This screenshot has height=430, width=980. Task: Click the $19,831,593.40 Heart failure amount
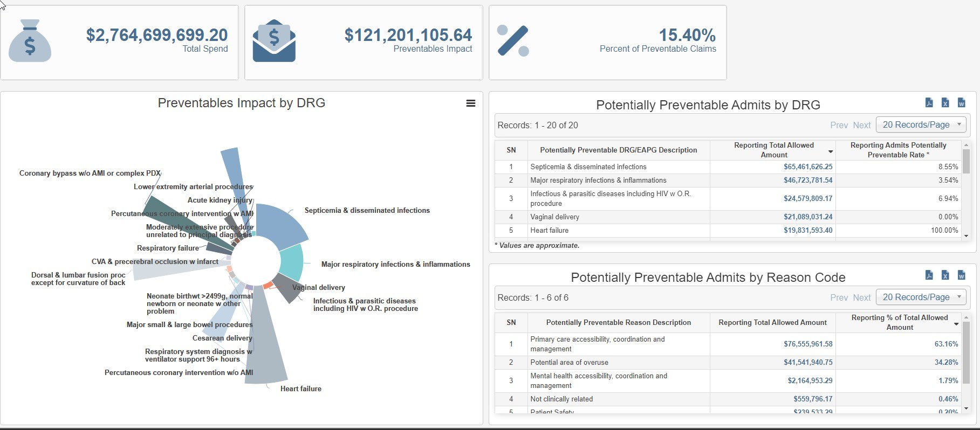pyautogui.click(x=808, y=231)
